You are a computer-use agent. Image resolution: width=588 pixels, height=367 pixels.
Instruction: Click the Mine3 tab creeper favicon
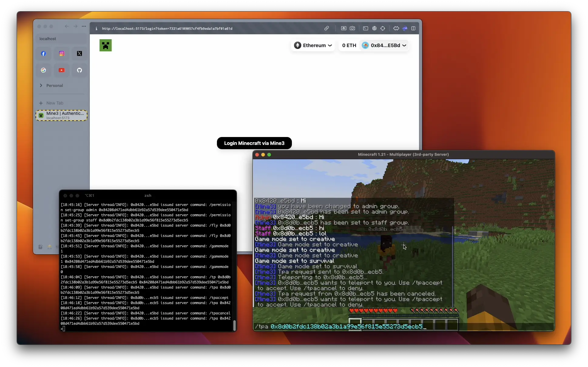41,115
